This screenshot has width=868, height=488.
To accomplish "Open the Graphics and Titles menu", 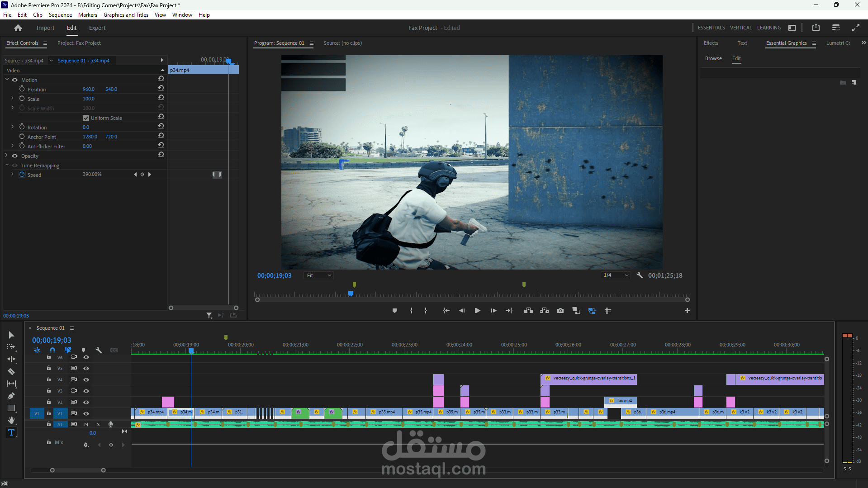I will (x=126, y=15).
